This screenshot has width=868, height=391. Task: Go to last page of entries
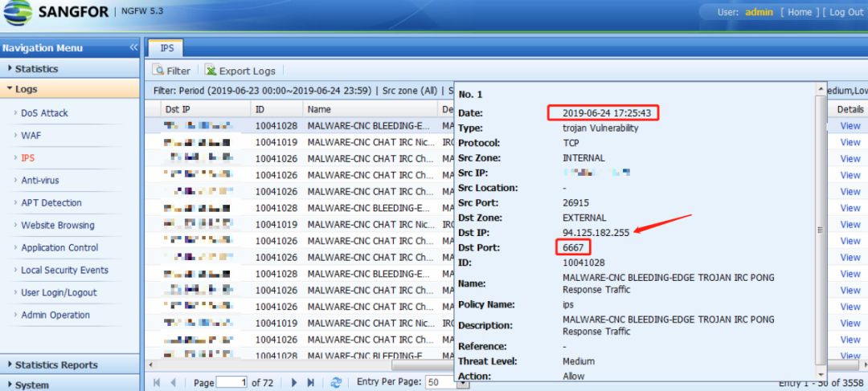point(310,382)
